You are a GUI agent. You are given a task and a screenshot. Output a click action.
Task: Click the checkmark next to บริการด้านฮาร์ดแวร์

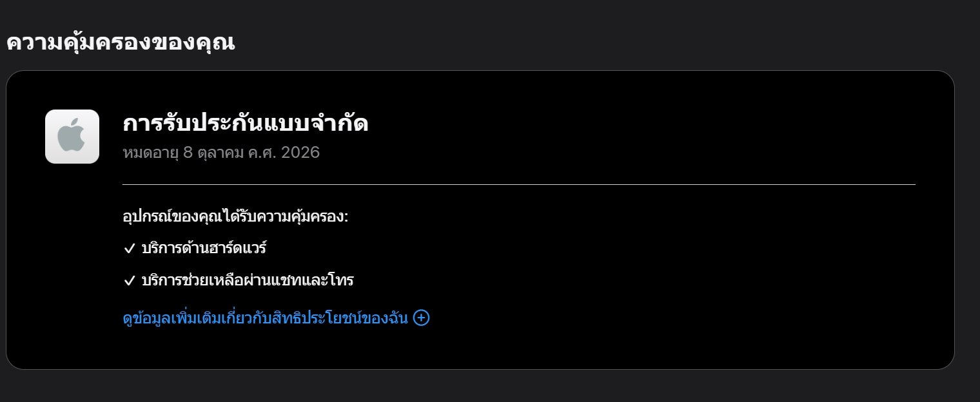[129, 248]
